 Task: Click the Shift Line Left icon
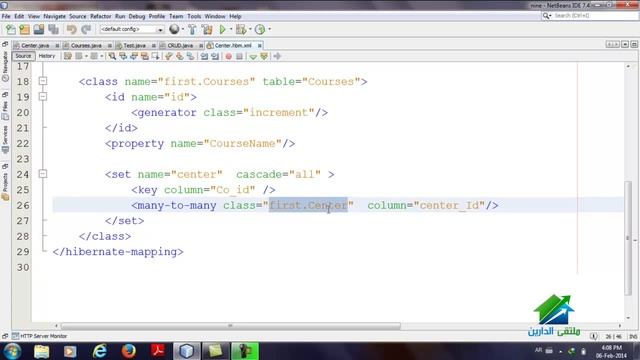click(x=204, y=56)
